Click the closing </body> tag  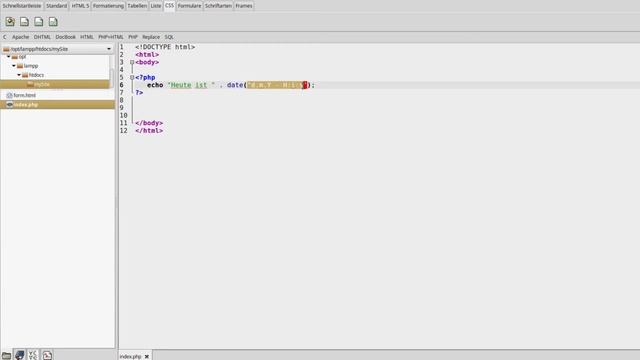coord(149,123)
